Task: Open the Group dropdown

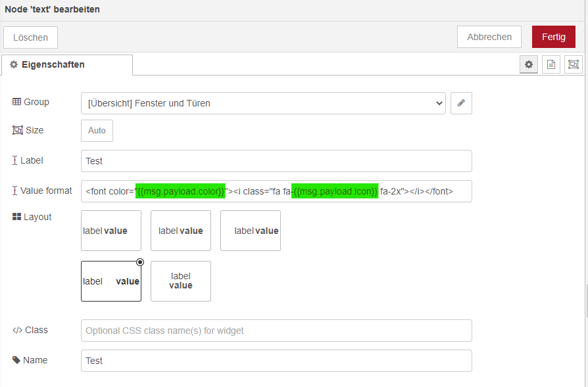Action: pos(263,103)
